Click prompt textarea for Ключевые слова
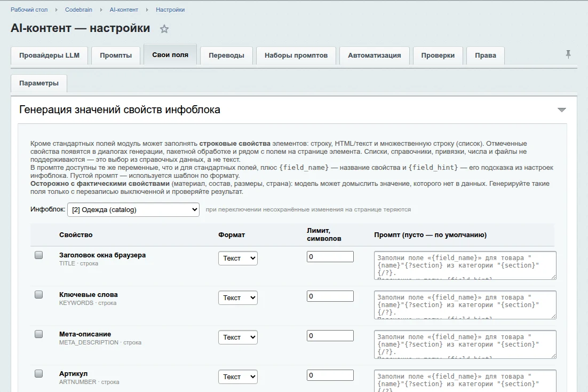This screenshot has height=392, width=588. pyautogui.click(x=465, y=304)
